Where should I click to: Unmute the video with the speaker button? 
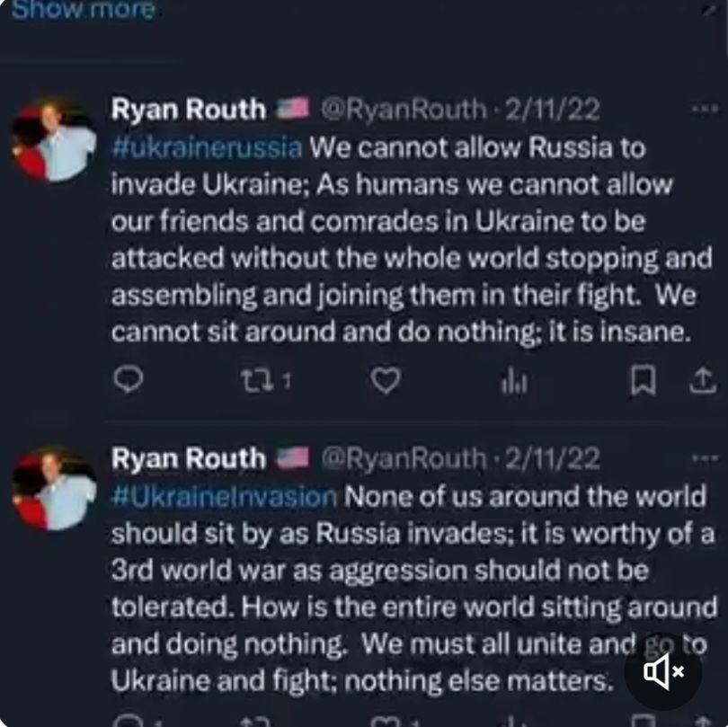click(663, 671)
